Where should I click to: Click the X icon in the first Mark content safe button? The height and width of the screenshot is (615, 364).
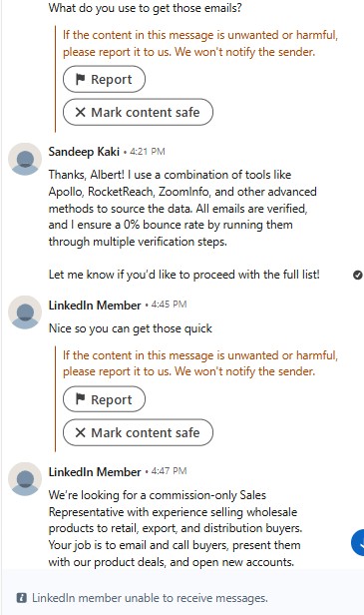[80, 112]
